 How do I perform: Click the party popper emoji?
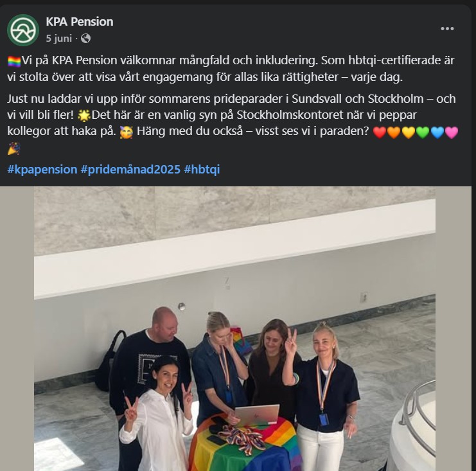tap(14, 149)
